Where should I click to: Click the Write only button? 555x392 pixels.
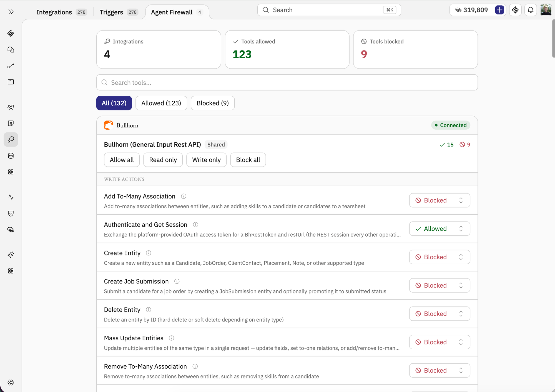206,160
